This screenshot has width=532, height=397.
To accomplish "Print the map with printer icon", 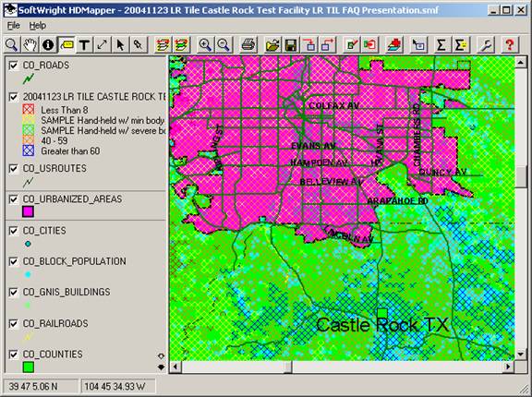I will pyautogui.click(x=248, y=44).
